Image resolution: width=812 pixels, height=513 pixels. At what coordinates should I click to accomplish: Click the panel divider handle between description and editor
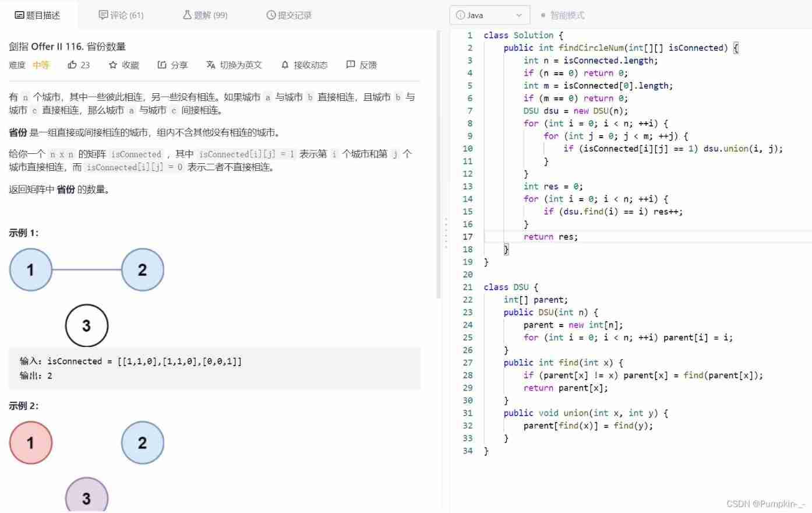[x=446, y=233]
